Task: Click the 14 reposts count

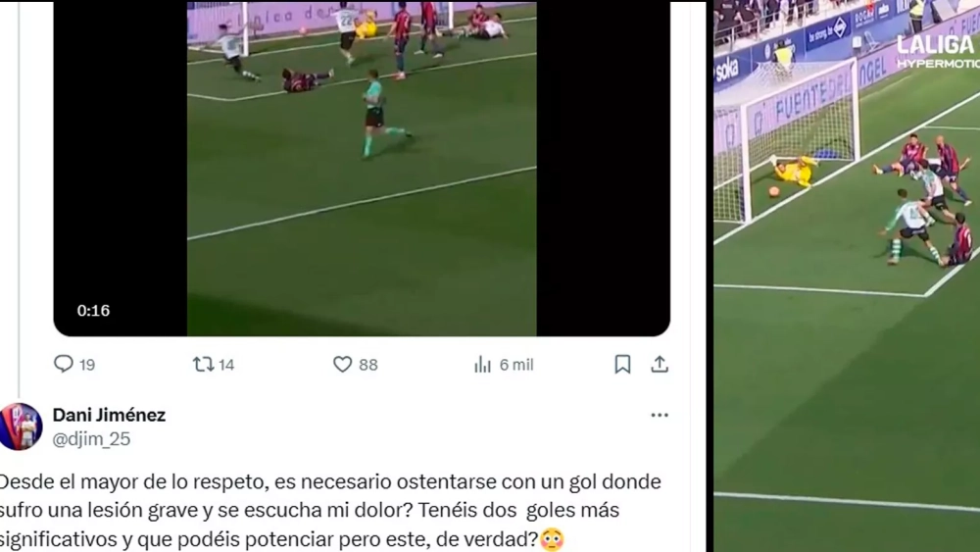Action: (227, 365)
